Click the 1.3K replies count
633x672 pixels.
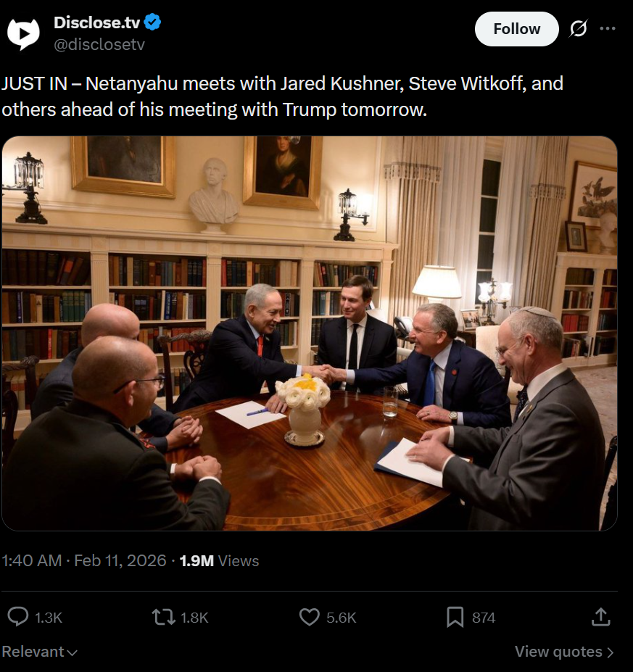[x=49, y=618]
